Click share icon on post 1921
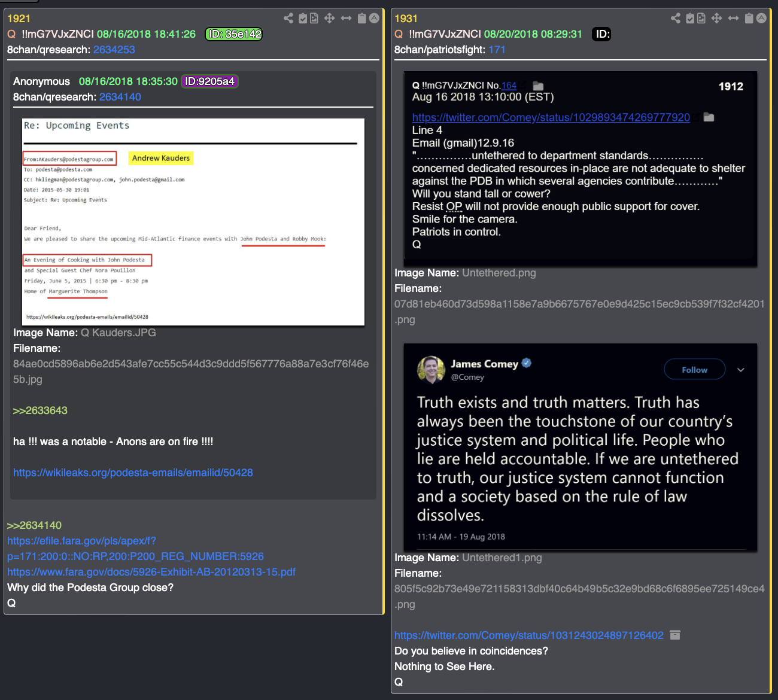Viewport: 778px width, 700px height. (288, 18)
